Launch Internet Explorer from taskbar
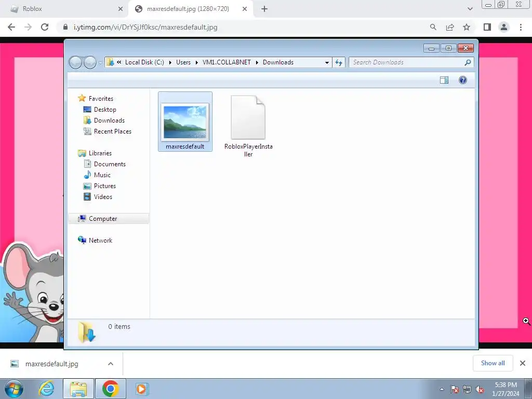 coord(46,389)
